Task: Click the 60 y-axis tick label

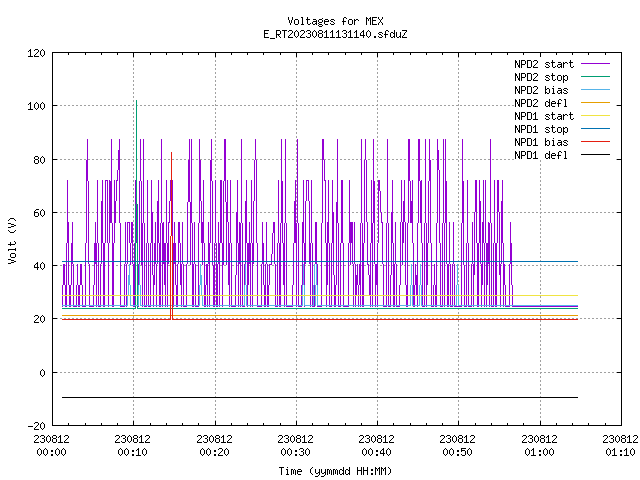Action: (x=39, y=213)
